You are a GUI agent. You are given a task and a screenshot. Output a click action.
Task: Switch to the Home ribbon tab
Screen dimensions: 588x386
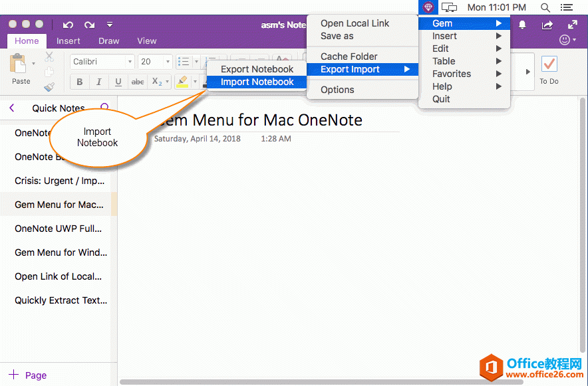coord(27,41)
